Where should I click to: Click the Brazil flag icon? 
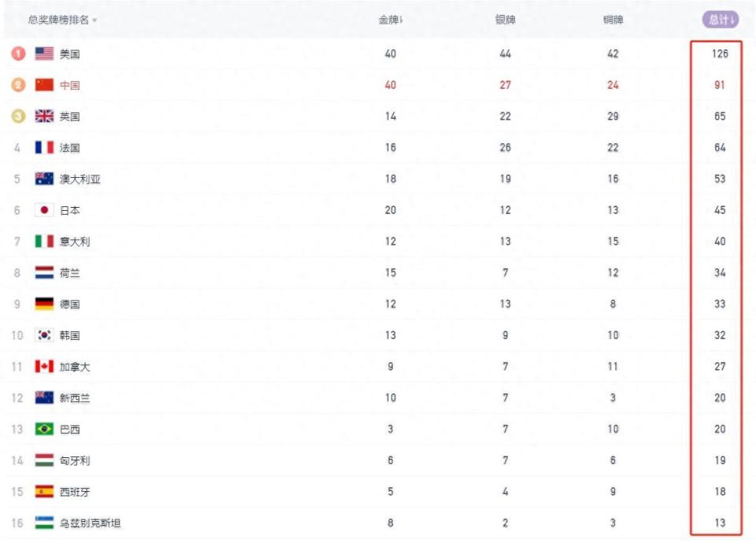coord(44,429)
